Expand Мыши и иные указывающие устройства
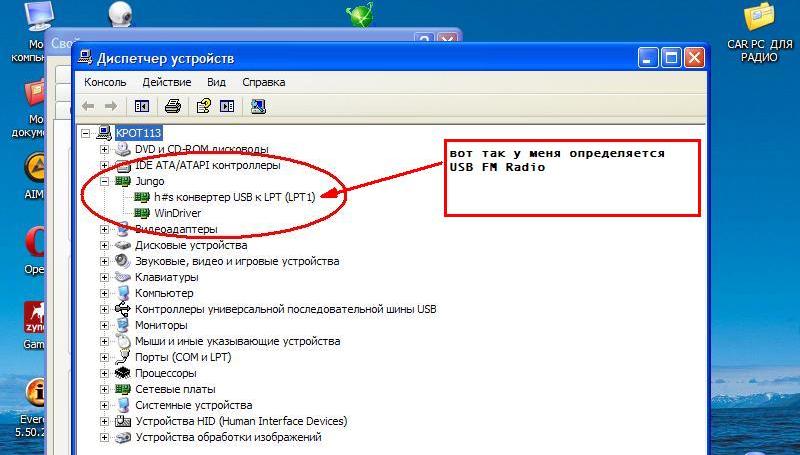The height and width of the screenshot is (455, 800). coord(105,341)
